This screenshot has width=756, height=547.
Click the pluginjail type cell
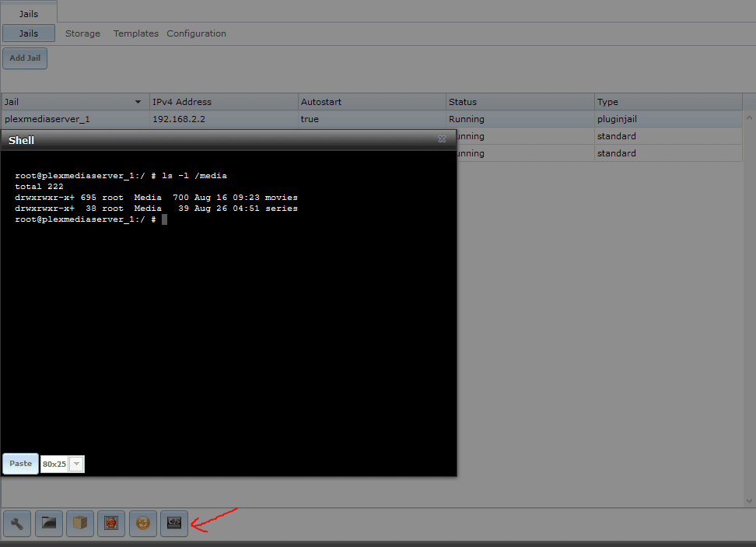point(668,119)
